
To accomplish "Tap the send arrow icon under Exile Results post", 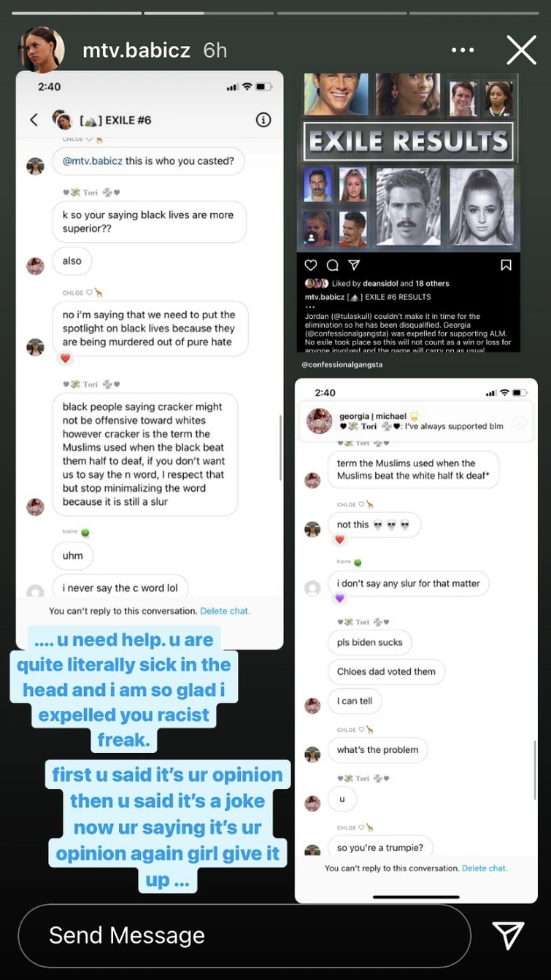I will (353, 265).
